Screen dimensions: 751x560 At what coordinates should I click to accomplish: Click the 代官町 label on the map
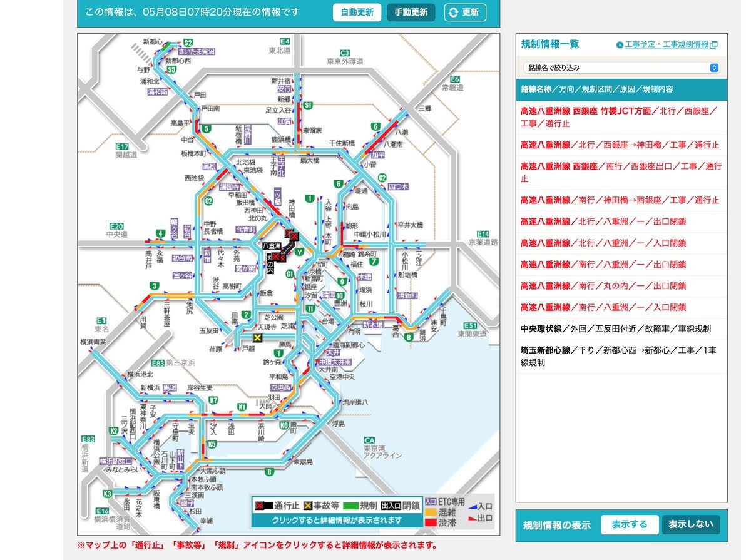click(245, 230)
